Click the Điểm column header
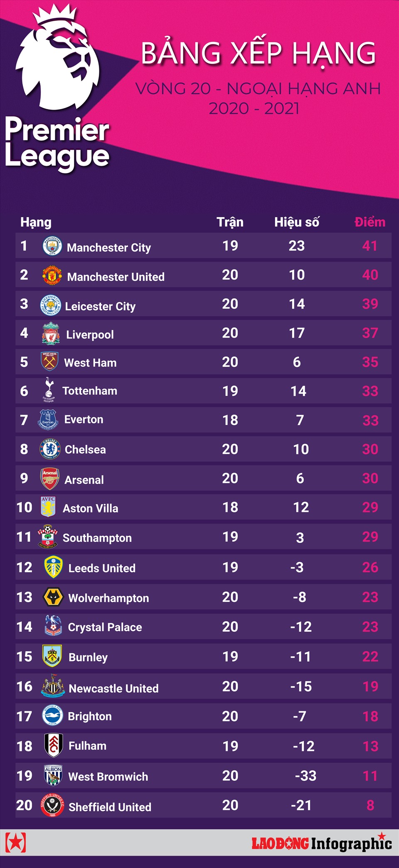 pyautogui.click(x=369, y=222)
